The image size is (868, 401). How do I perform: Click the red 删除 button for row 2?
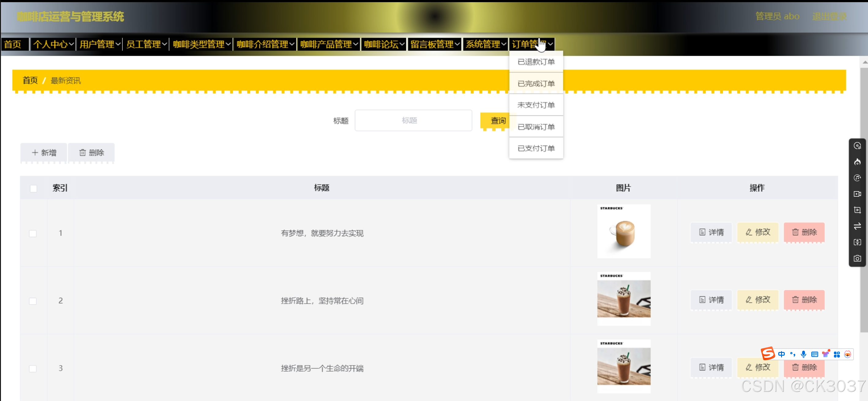point(804,300)
